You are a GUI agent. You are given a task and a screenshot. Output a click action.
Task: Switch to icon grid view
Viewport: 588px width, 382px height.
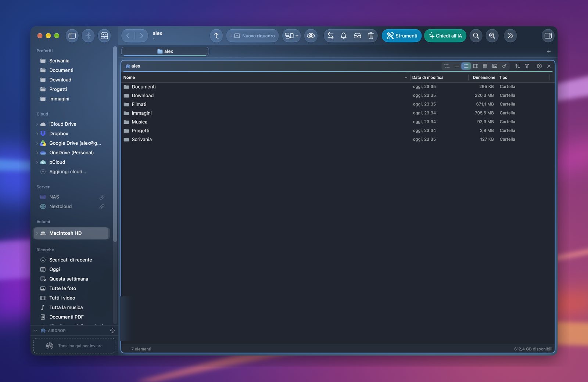(485, 66)
